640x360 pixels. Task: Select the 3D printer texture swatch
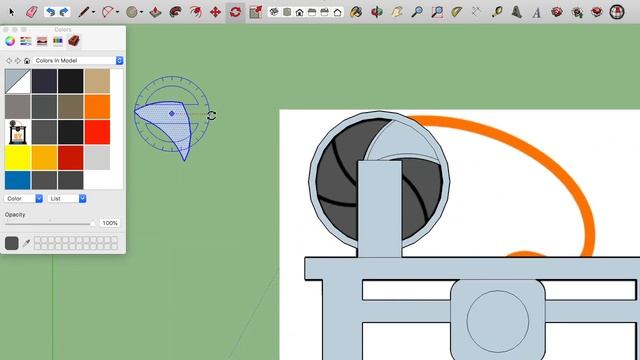tap(18, 132)
